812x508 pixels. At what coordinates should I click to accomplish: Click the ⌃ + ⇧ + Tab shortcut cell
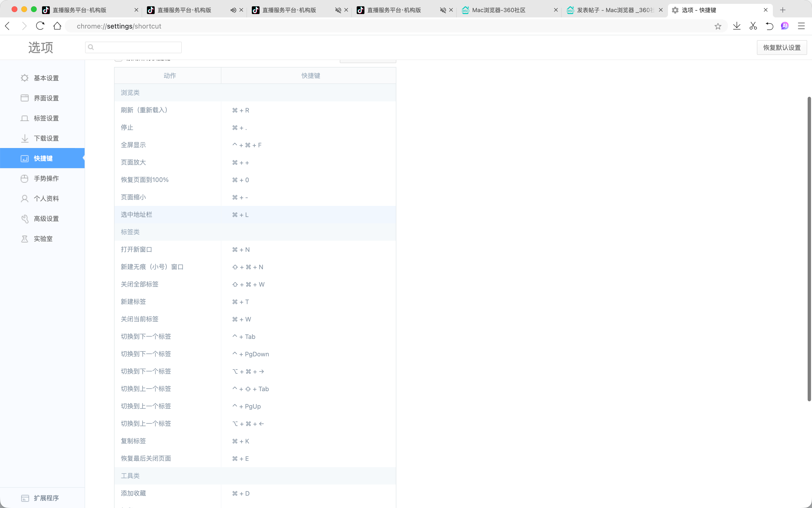251,389
